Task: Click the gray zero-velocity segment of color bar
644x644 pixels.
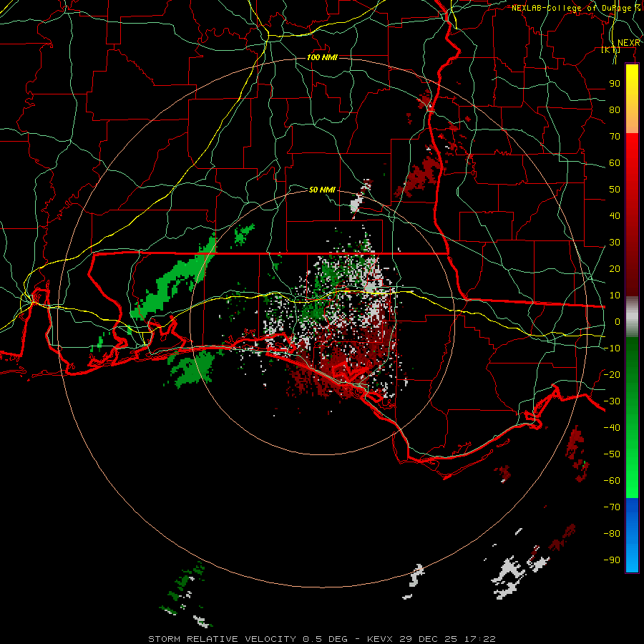Action: 632,317
